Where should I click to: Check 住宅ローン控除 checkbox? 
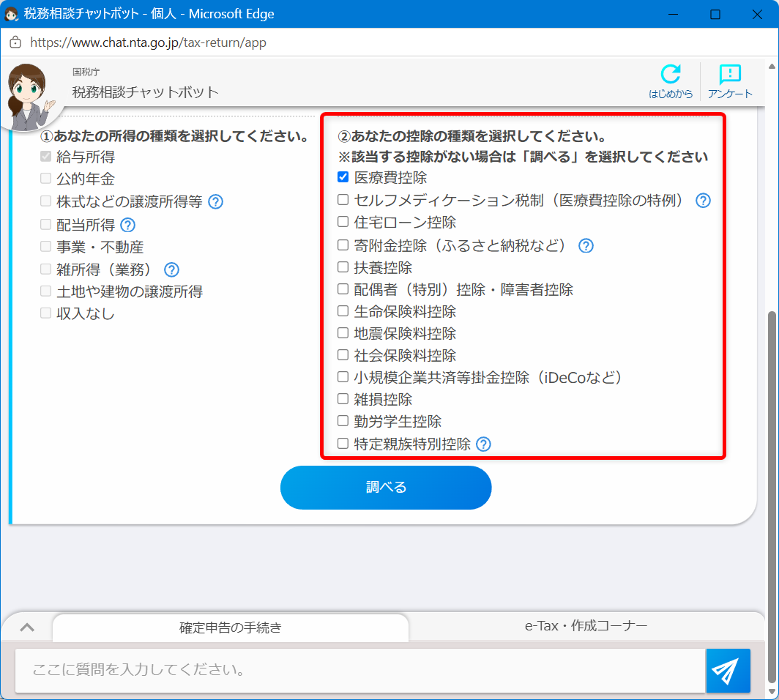(x=343, y=222)
